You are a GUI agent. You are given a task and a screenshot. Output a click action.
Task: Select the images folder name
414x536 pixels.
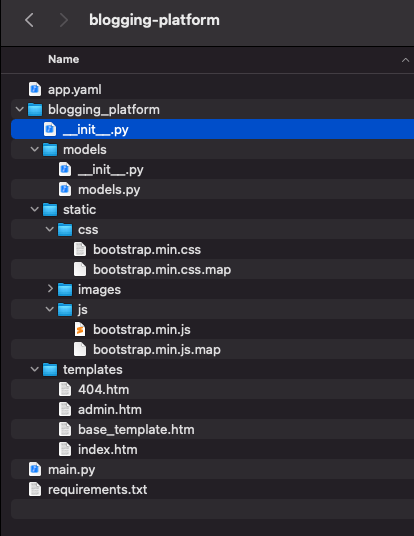[99, 290]
